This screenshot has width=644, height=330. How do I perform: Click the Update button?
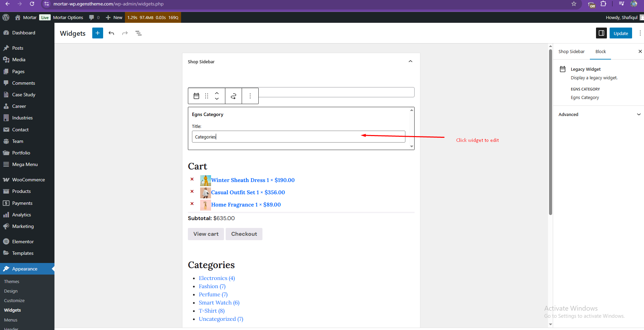(x=621, y=33)
